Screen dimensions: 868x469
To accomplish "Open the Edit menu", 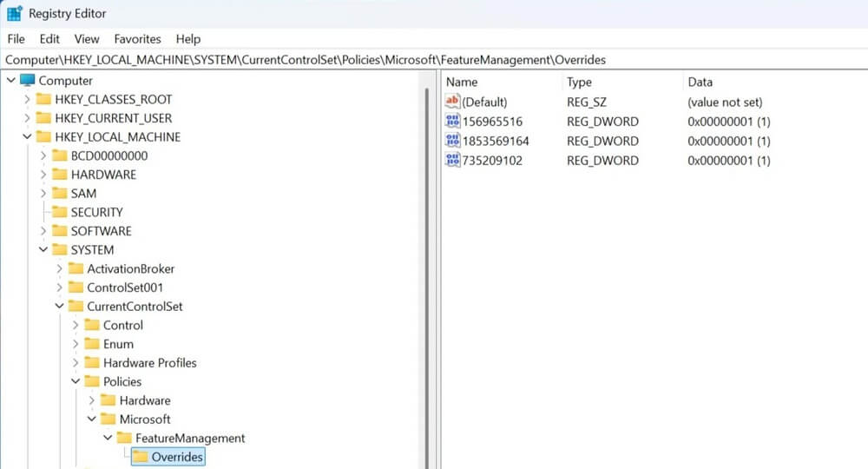I will tap(49, 39).
